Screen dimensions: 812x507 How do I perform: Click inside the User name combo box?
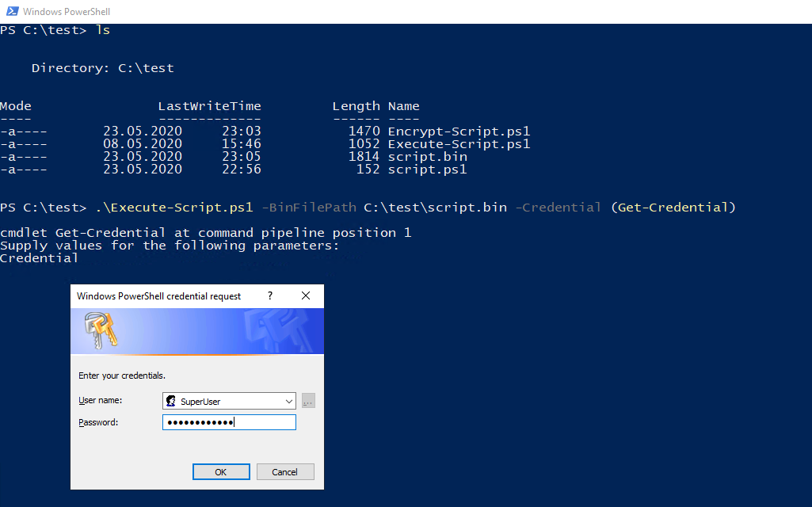point(229,401)
